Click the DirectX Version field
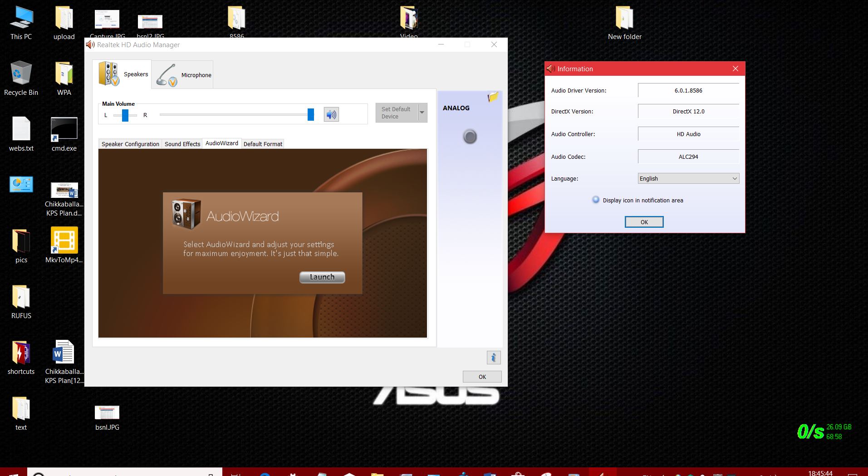 coord(688,111)
